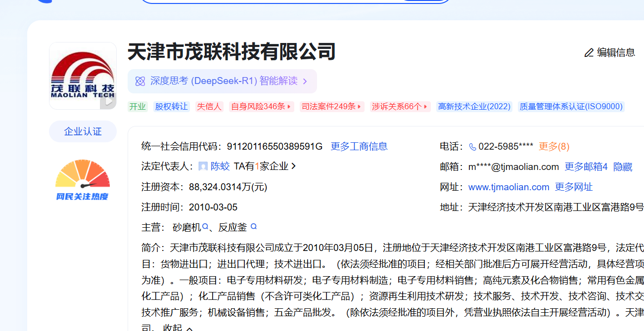Viewport: 644px width, 331px height.
Task: Select the email m****@tjmaolian.com
Action: [x=513, y=167]
